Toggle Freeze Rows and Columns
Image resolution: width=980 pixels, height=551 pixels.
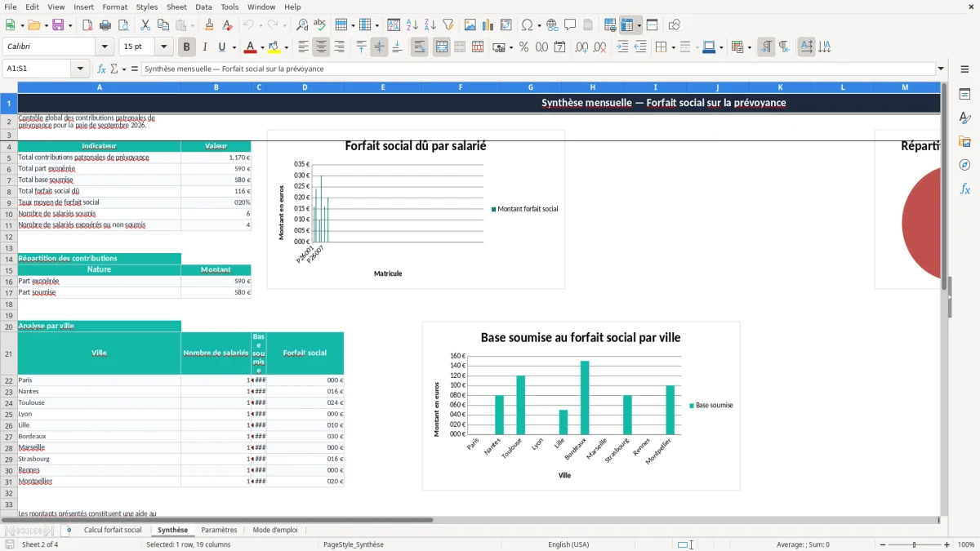coord(627,25)
